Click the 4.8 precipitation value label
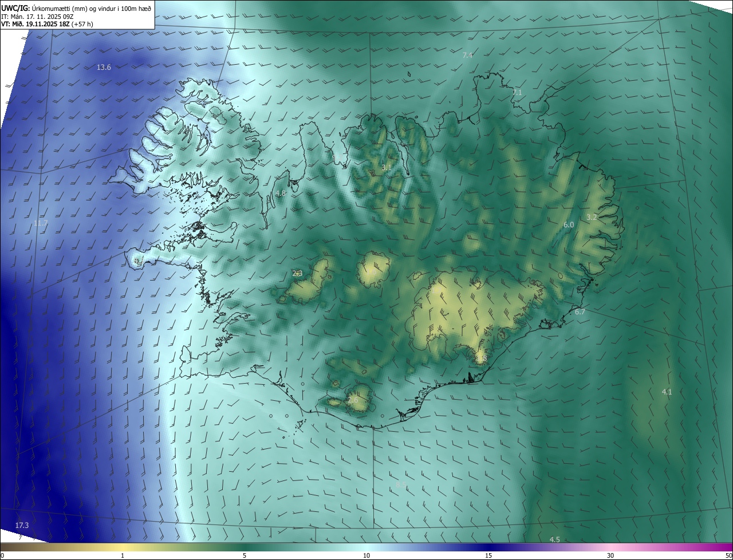Image resolution: width=733 pixels, height=560 pixels. click(280, 194)
